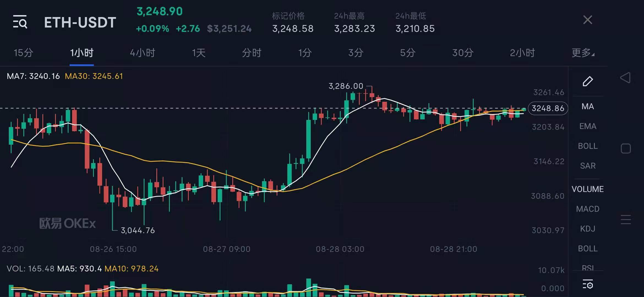Select the KDJ indicator

point(588,229)
